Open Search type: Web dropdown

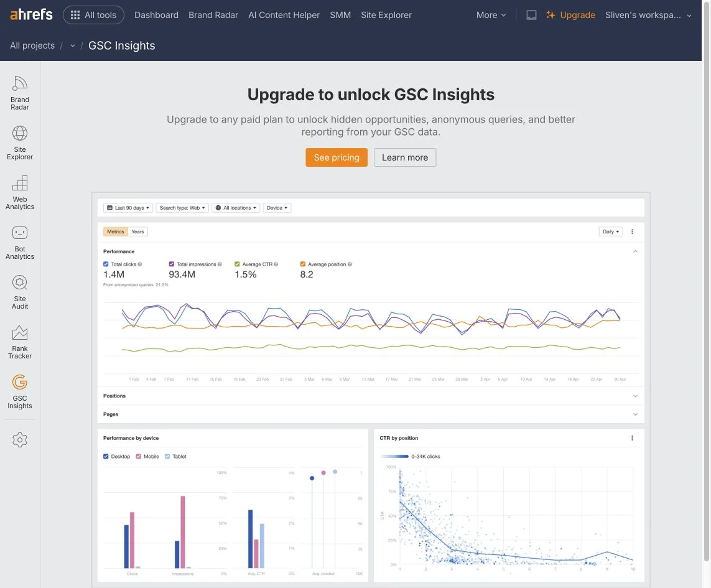(182, 208)
